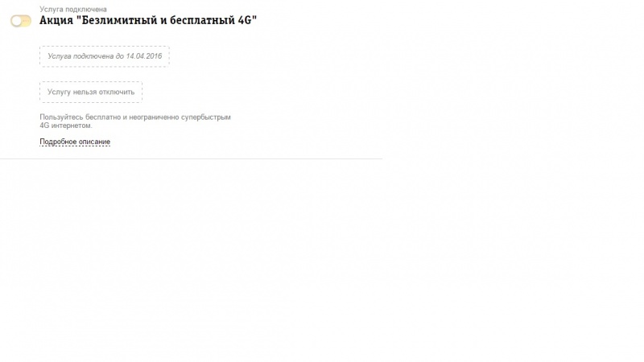Click the "Услуга подключена до 14.04.2016" notice box
Image resolution: width=644 pixels, height=362 pixels.
point(105,56)
